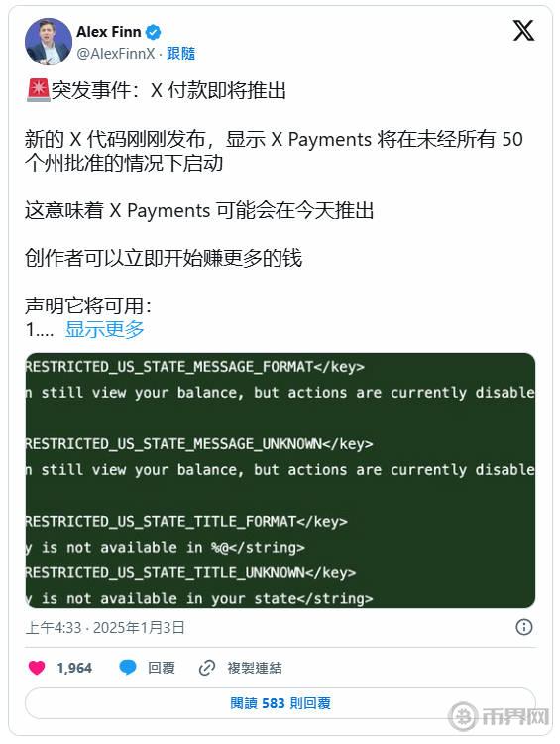Click the 币界网 watermark logo
This screenshot has height=744, width=560.
pos(499,716)
